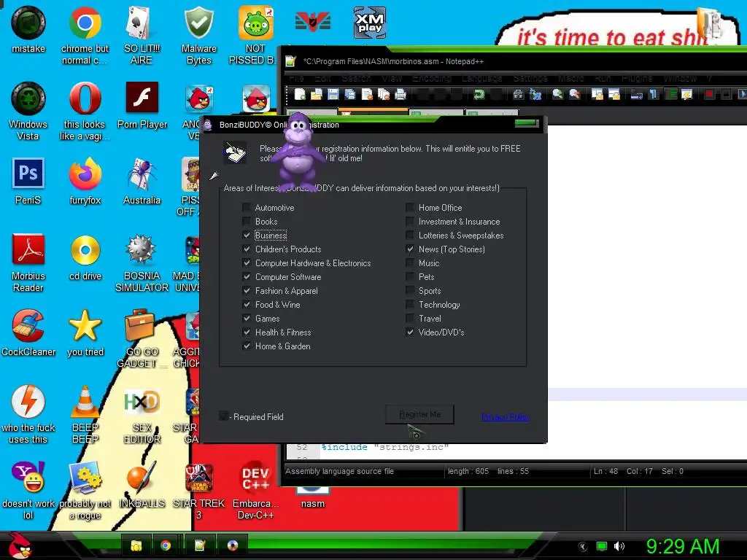Screen dimensions: 747x560
Task: Open 'chrome but normal c...' desktop icon
Action: click(85, 36)
